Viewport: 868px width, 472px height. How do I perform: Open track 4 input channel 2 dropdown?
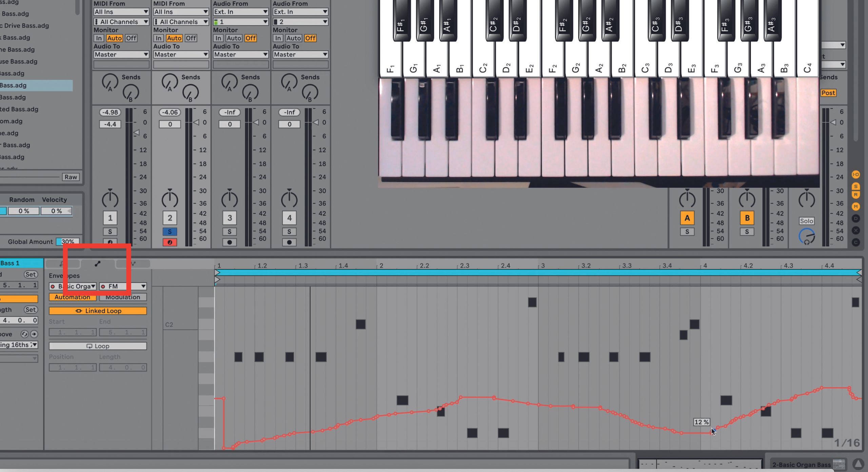tap(300, 22)
